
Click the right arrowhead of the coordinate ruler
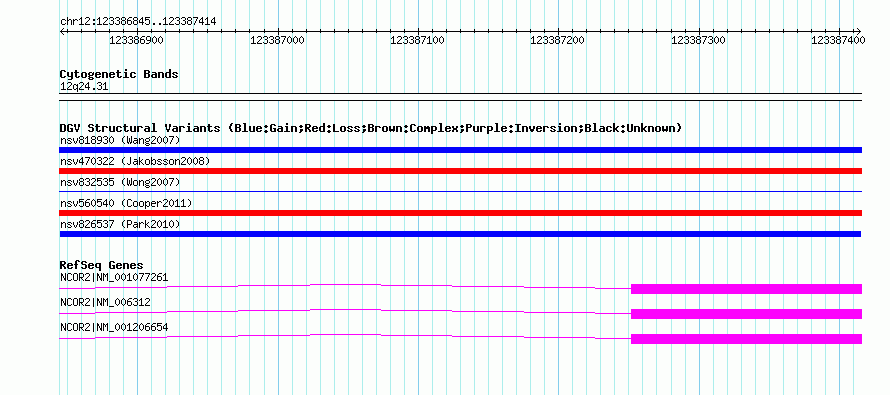(859, 31)
